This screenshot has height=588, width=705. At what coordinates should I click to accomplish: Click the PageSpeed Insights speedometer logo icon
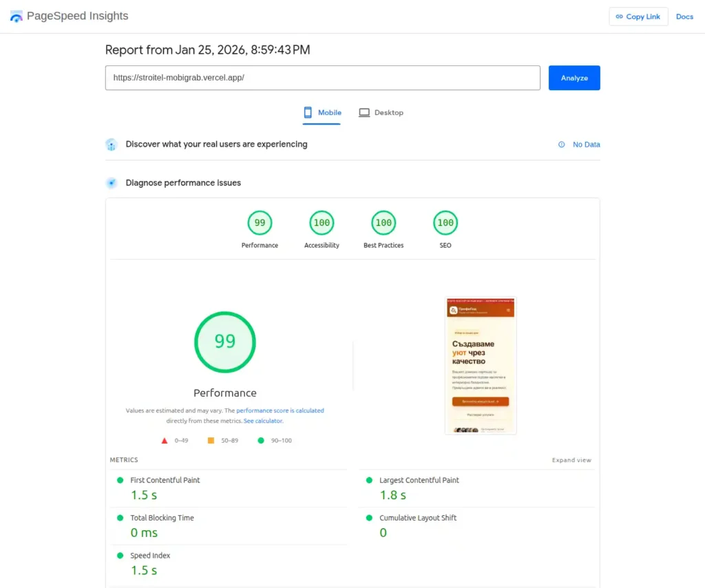tap(16, 15)
